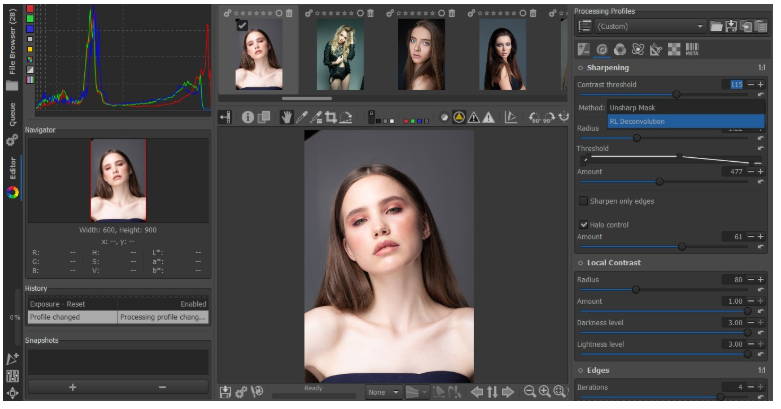Uncheck the Halo control checkbox
This screenshot has height=409, width=781.
[x=584, y=224]
